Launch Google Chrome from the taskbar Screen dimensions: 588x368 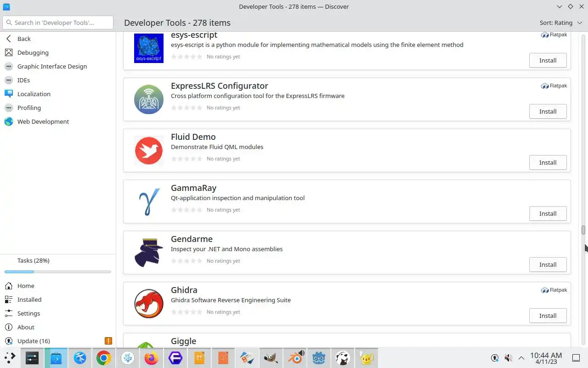click(104, 358)
